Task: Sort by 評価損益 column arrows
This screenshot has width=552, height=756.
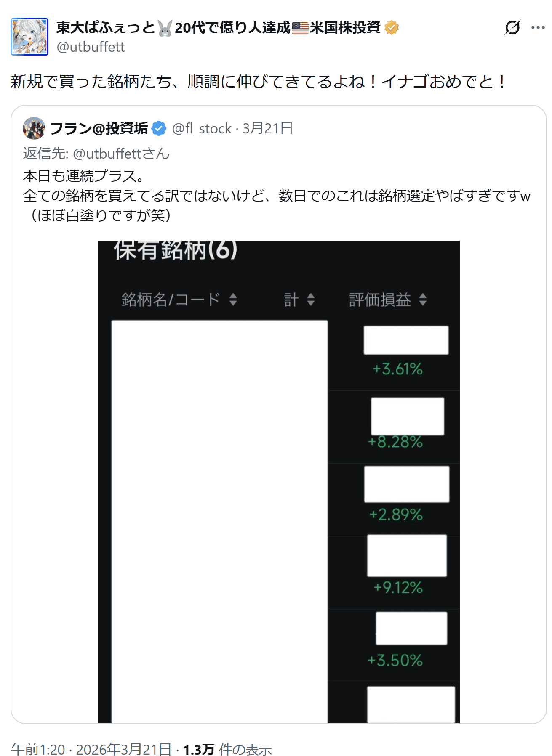Action: coord(423,300)
